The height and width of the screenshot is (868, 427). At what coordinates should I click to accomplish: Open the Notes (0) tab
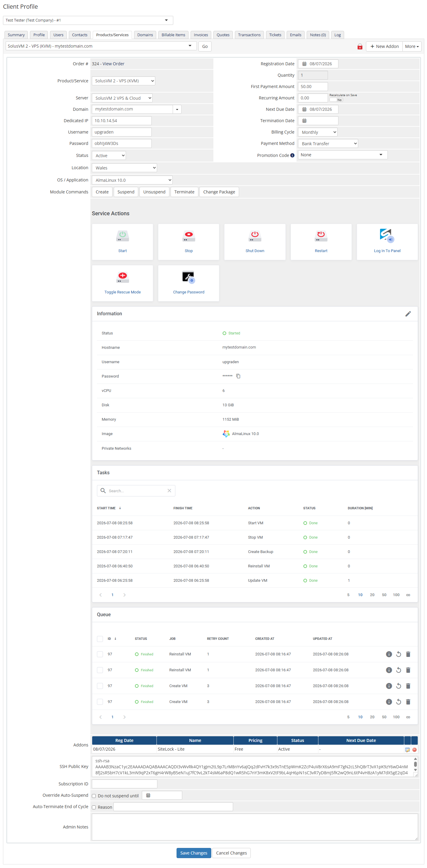pos(317,35)
